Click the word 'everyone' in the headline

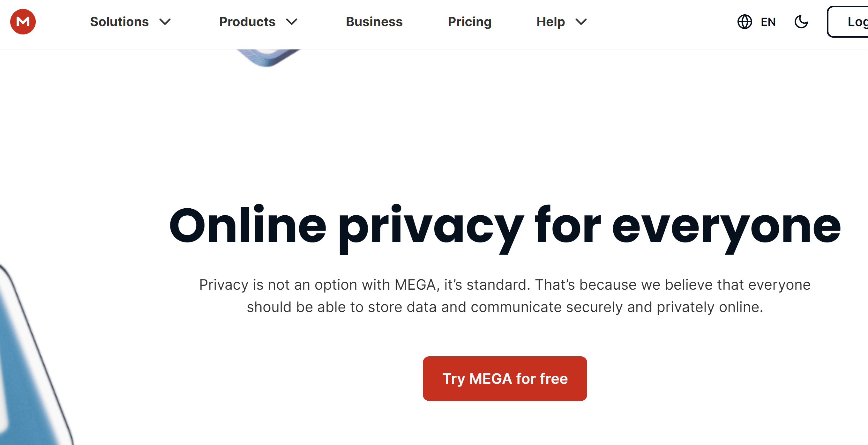coord(726,226)
